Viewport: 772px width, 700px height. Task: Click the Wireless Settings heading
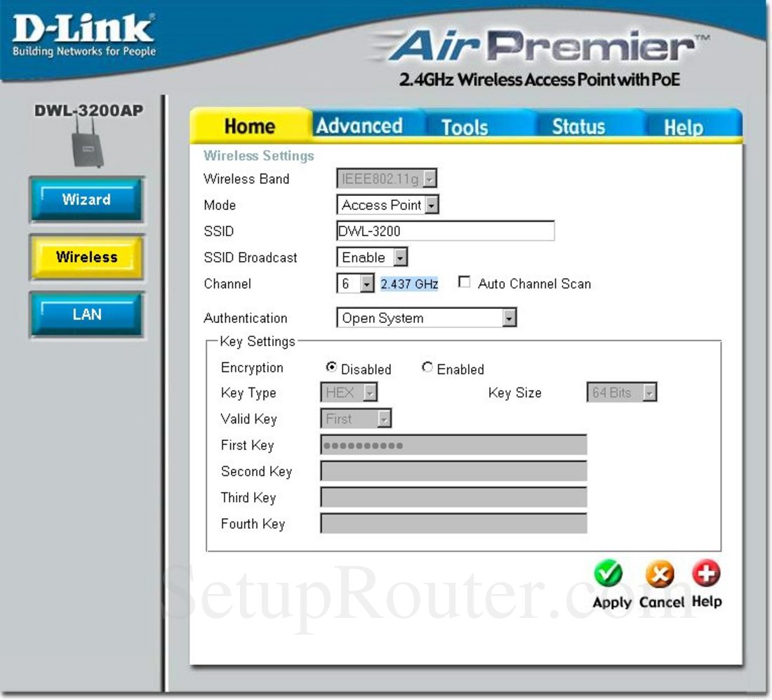259,156
